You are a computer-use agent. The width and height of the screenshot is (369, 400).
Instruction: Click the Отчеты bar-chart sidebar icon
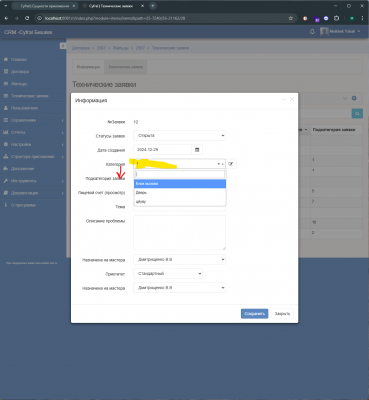click(x=6, y=132)
